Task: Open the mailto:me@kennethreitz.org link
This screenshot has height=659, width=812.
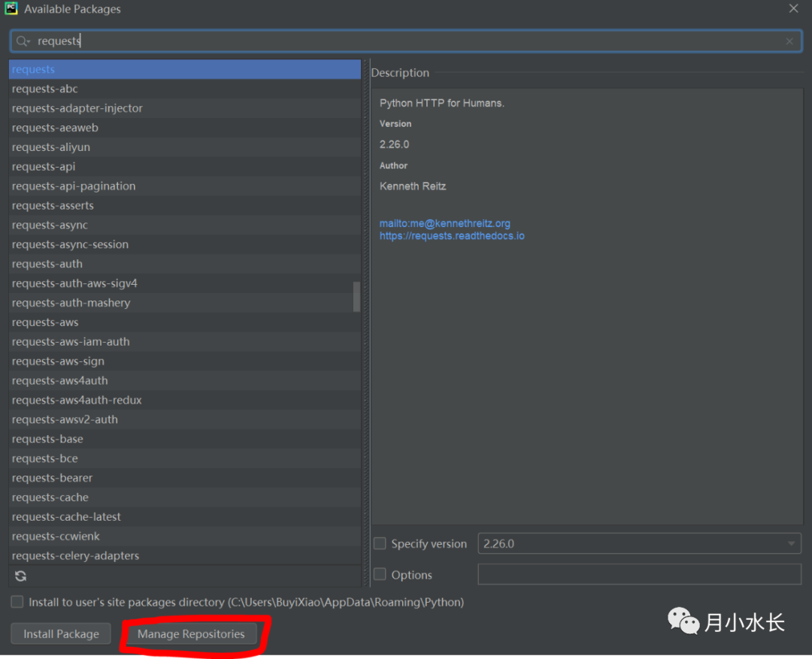Action: [x=445, y=223]
